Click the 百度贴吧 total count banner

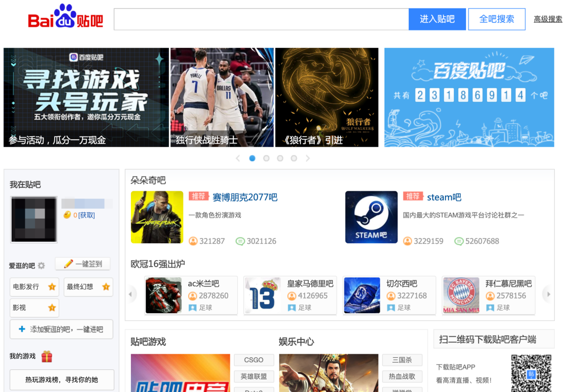coord(469,97)
